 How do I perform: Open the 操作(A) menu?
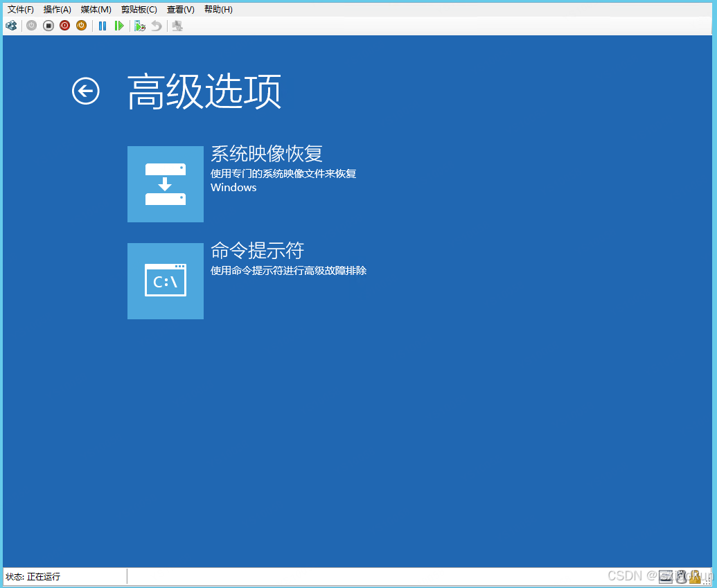point(57,9)
